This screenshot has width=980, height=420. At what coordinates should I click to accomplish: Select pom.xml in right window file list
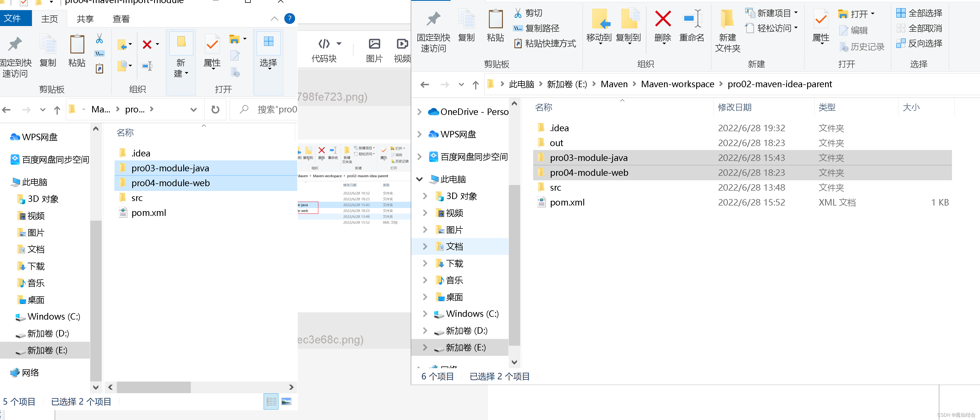[742, 202]
